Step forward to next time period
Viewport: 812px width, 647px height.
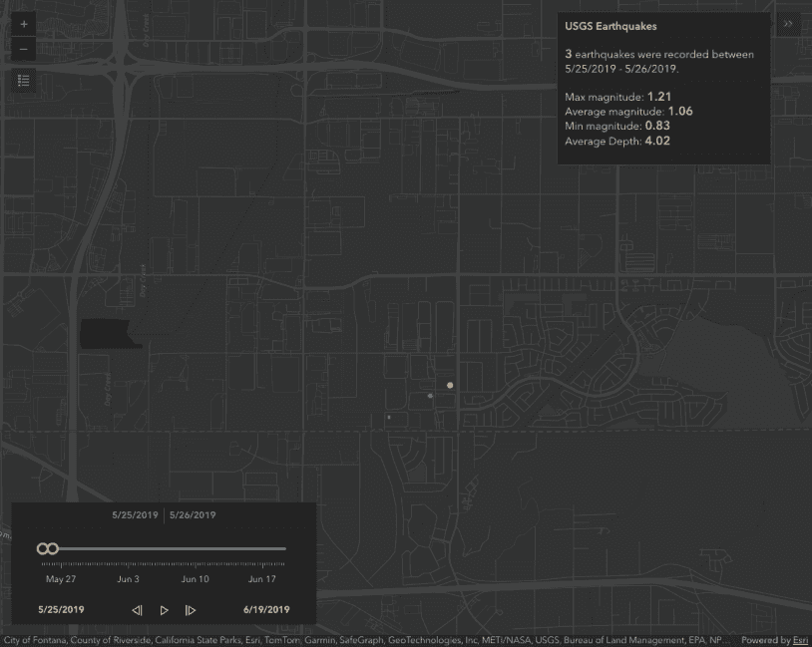pyautogui.click(x=191, y=610)
